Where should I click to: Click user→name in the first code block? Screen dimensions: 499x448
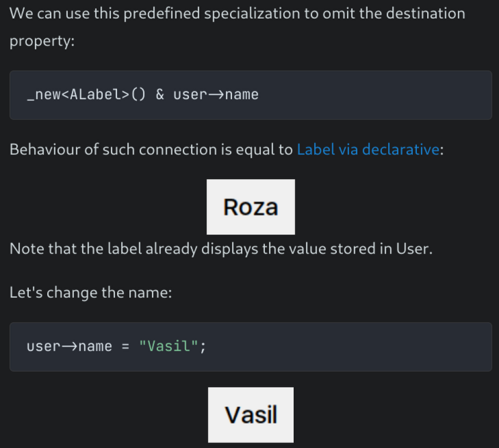tap(216, 95)
